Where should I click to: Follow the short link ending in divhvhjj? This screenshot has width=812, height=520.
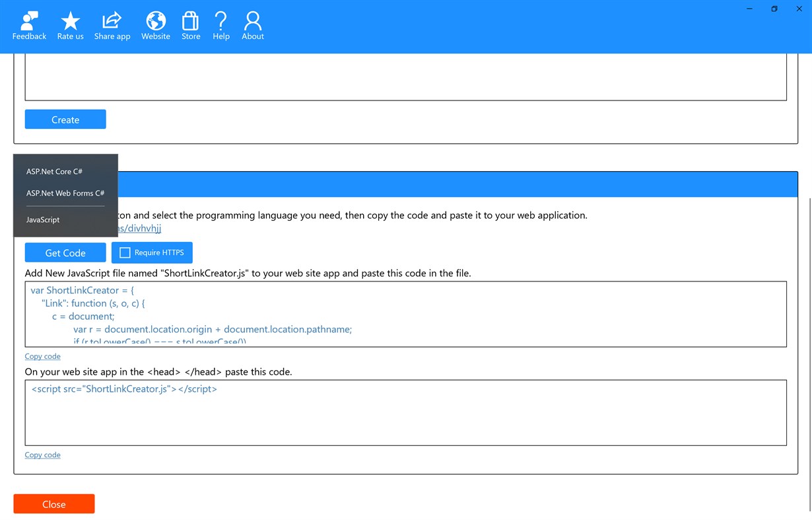click(139, 228)
